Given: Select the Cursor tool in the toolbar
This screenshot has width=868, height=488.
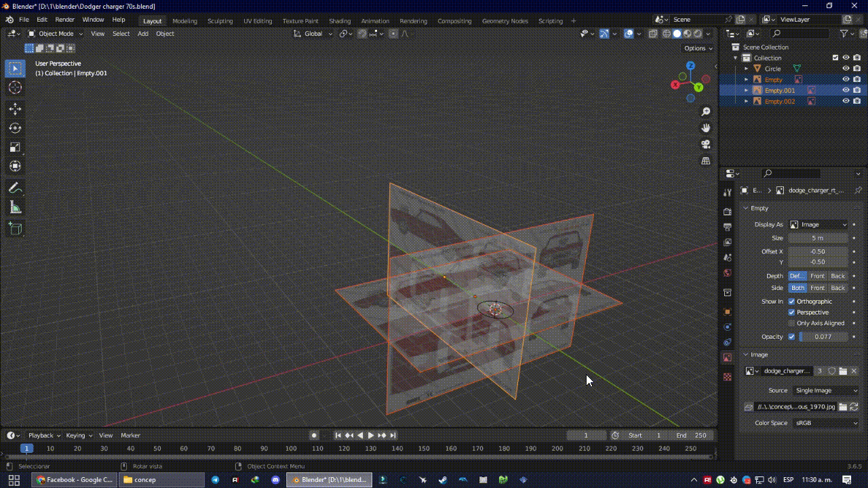Looking at the screenshot, I should coord(15,87).
